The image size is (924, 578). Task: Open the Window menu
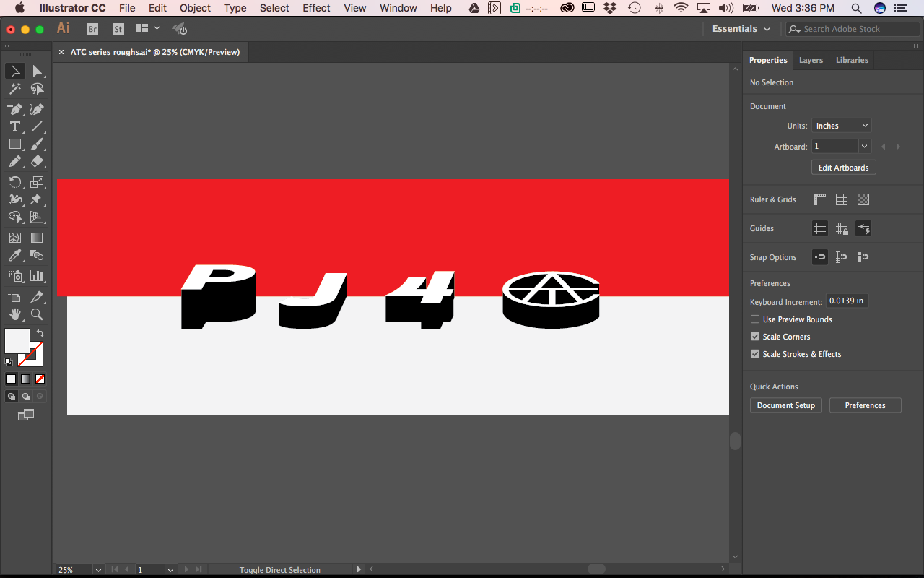click(398, 8)
